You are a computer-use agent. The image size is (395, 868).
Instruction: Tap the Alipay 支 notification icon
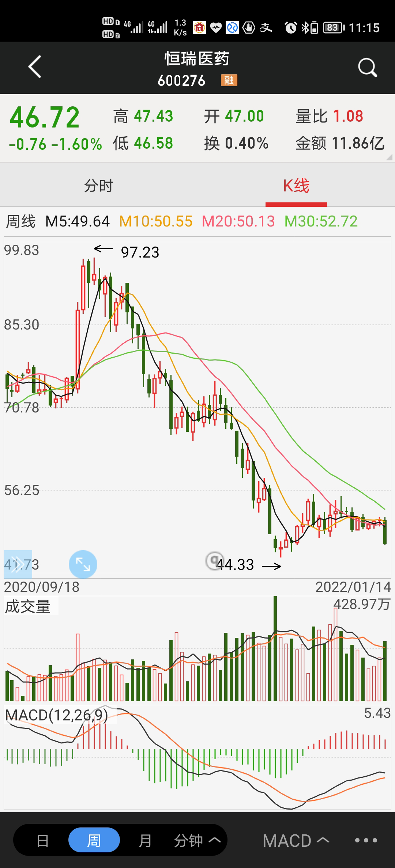click(x=266, y=28)
